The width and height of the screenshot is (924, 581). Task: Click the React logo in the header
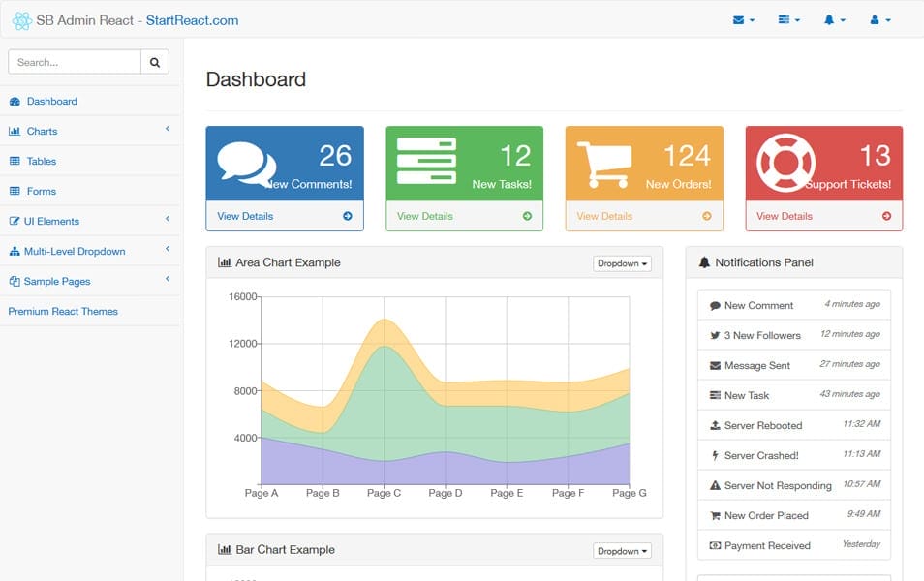[21, 20]
